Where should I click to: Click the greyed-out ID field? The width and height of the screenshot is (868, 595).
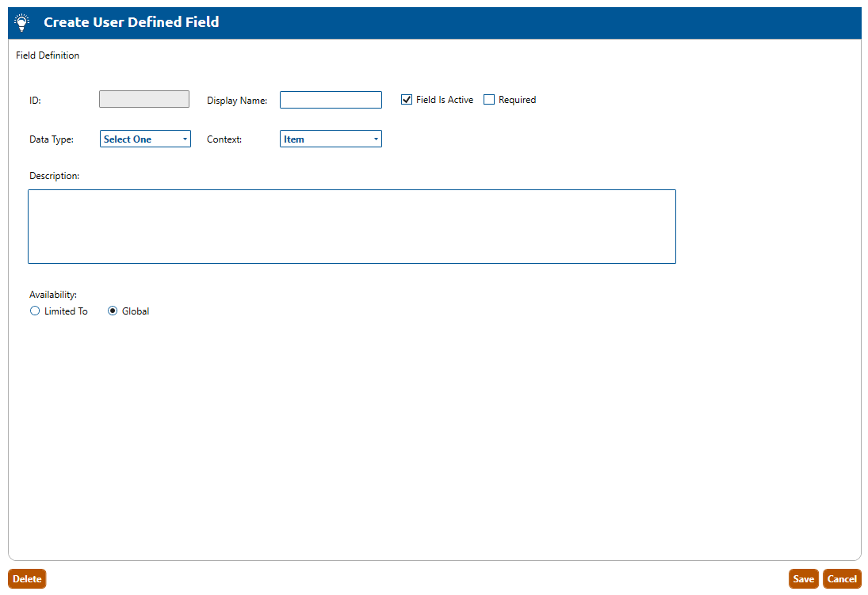(144, 99)
